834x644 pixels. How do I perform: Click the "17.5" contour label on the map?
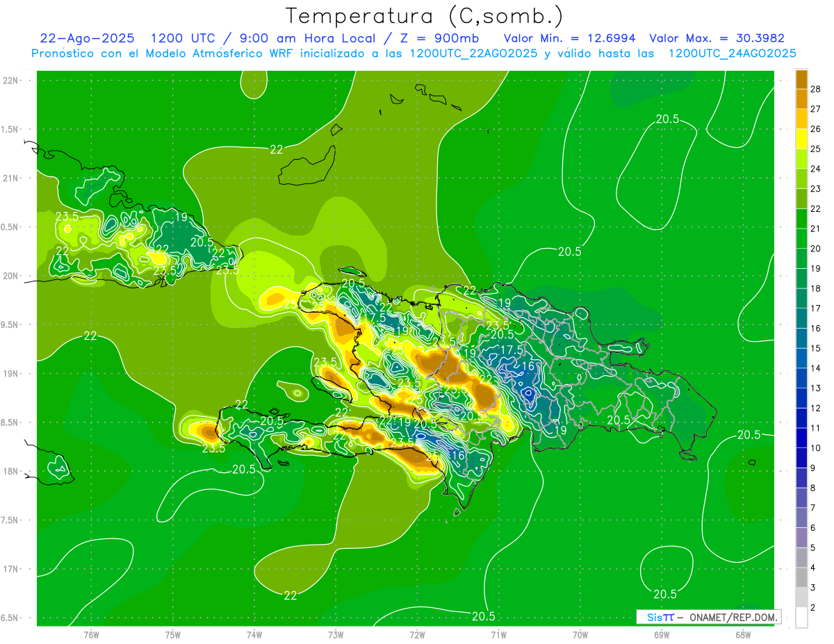512,349
